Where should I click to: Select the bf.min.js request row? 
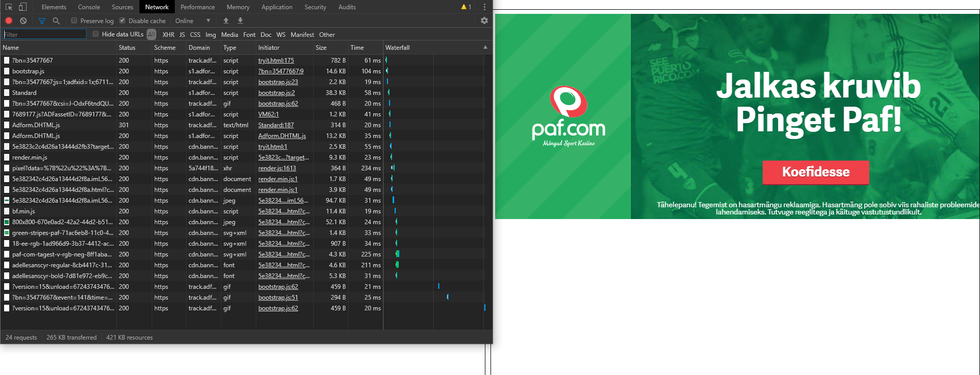point(247,211)
